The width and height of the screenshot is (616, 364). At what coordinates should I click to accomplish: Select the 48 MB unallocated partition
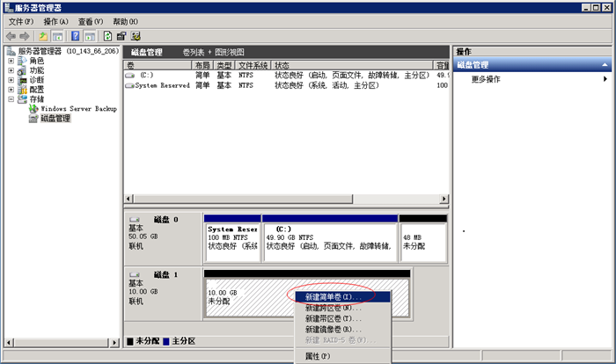tap(422, 237)
